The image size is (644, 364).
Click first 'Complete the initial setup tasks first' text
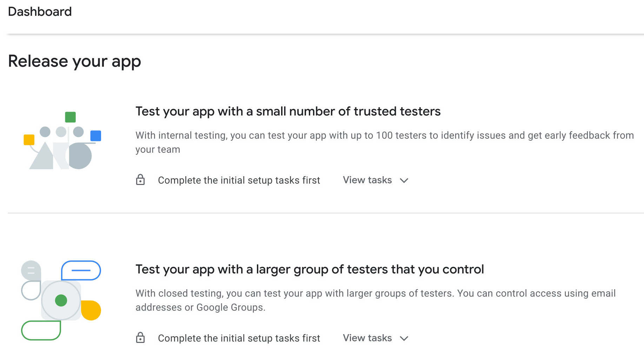(239, 180)
